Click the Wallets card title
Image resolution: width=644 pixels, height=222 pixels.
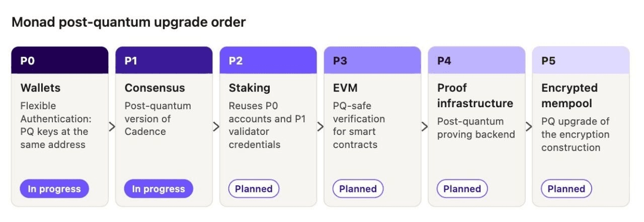coord(40,88)
